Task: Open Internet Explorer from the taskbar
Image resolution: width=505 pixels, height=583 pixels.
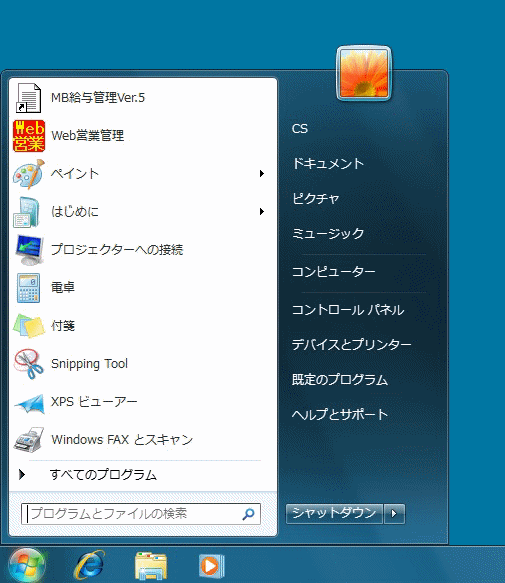Action: (89, 566)
